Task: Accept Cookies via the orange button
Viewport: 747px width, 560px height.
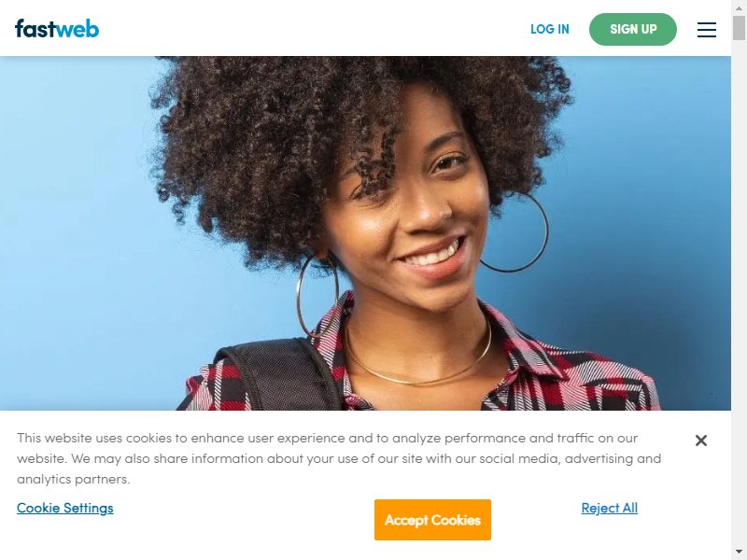Action: coord(432,520)
